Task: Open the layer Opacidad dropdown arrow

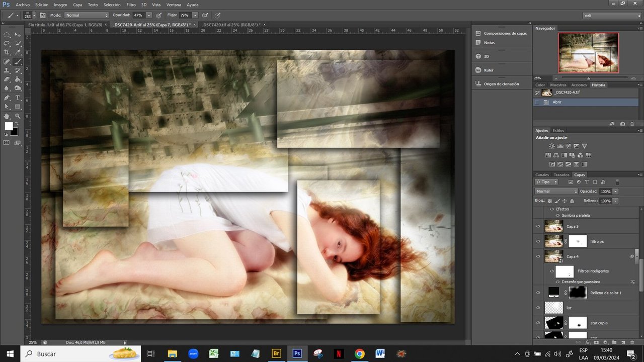Action: (615, 192)
